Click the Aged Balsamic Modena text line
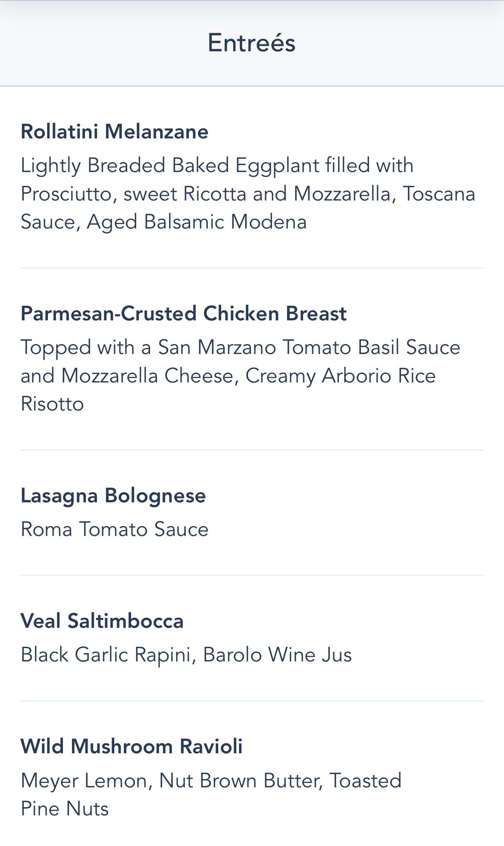The height and width of the screenshot is (846, 504). click(196, 222)
